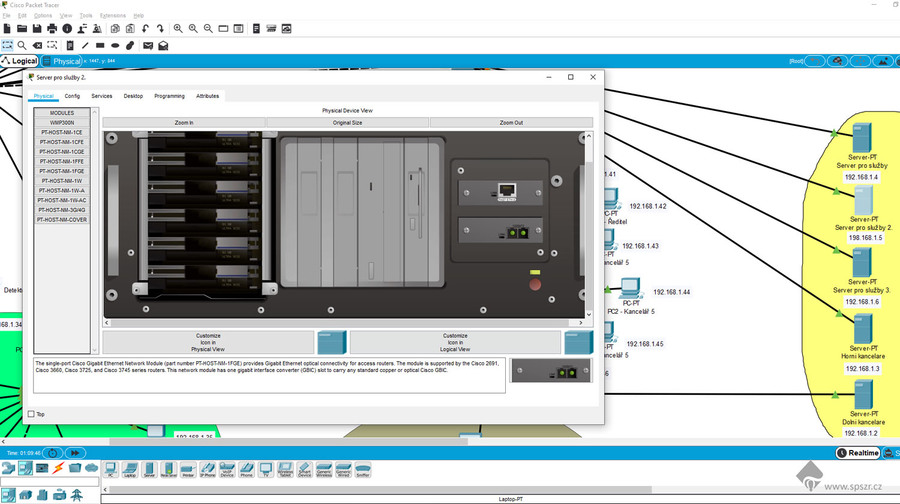Pick the Laptop device from palette
The image size is (900, 504).
point(130,470)
